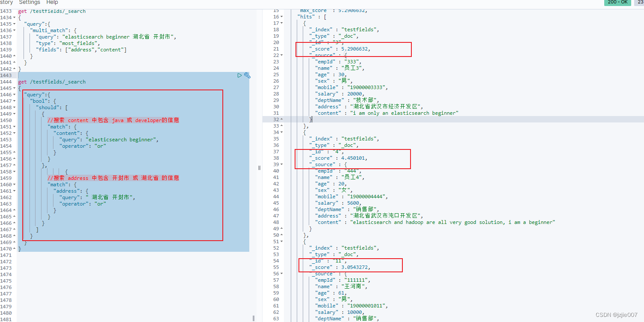
Task: Click "name" : "员工4" in output
Action: pyautogui.click(x=340, y=177)
